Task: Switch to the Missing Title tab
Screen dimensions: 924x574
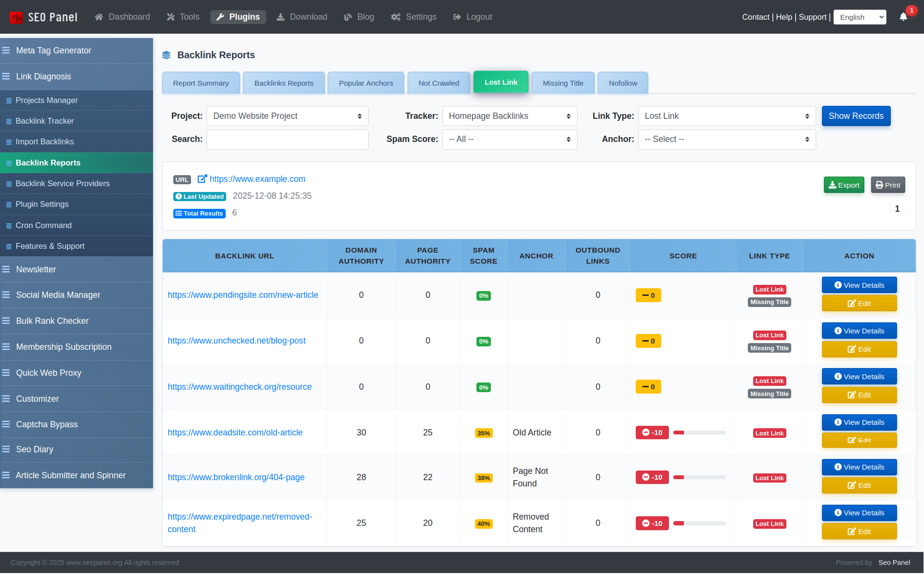Action: [x=563, y=83]
